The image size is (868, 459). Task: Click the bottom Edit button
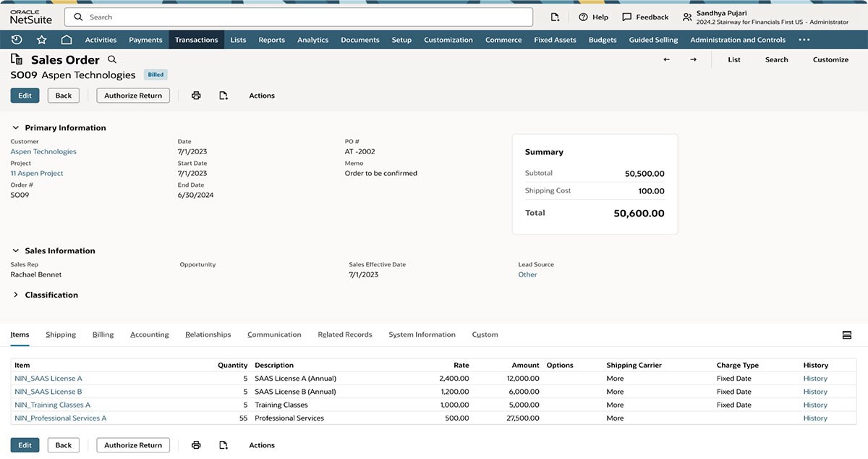pos(25,445)
